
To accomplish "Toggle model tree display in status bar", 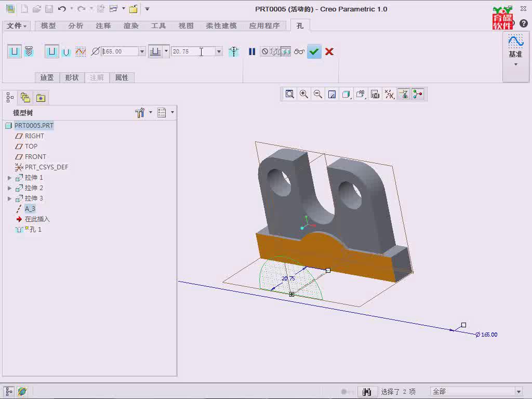I will pyautogui.click(x=9, y=392).
